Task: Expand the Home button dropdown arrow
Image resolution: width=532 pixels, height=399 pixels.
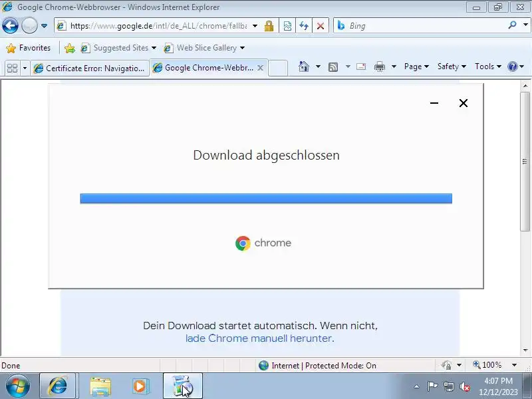Action: (318, 66)
